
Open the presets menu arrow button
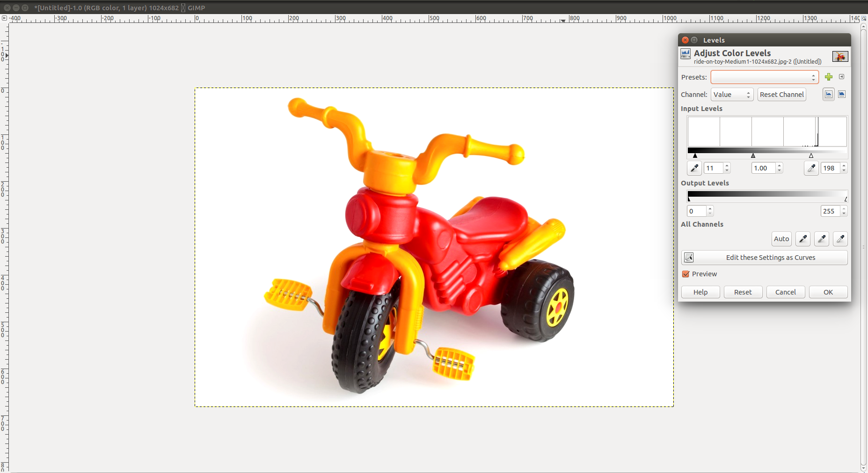pyautogui.click(x=842, y=77)
